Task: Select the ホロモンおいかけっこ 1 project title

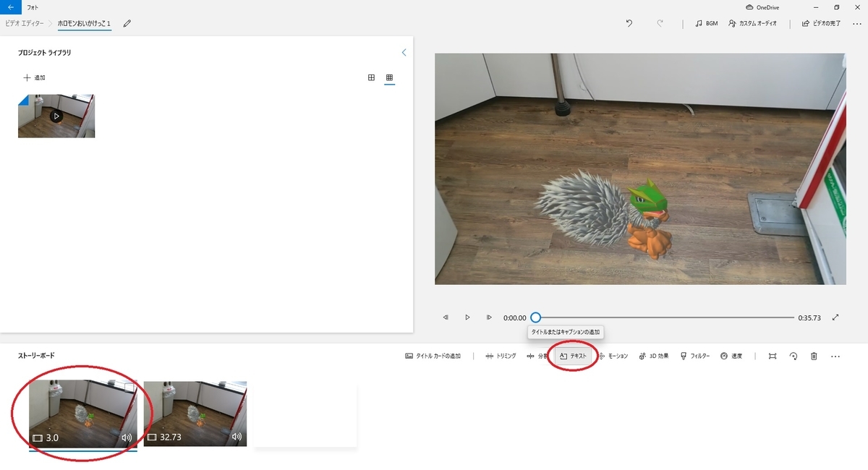Action: point(84,23)
